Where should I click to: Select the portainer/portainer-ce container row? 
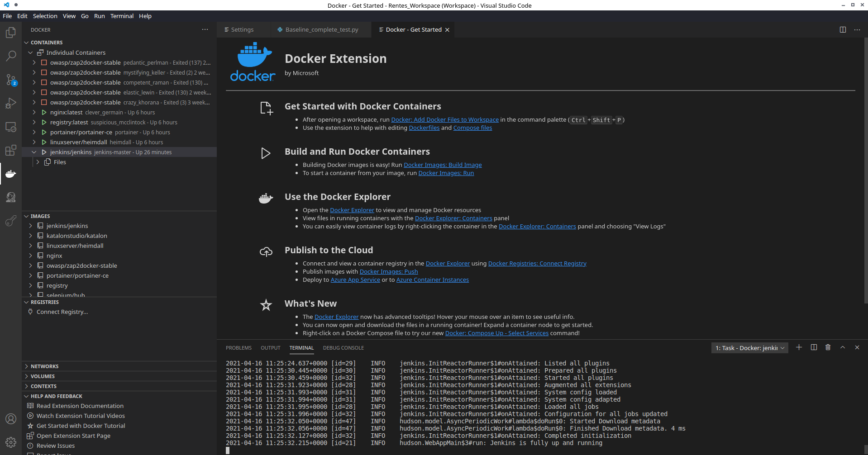pyautogui.click(x=119, y=132)
